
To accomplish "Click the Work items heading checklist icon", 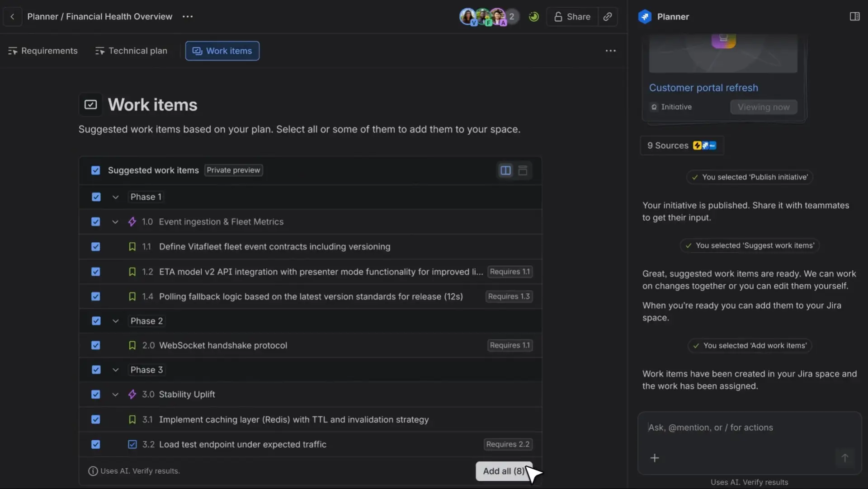I will [90, 105].
